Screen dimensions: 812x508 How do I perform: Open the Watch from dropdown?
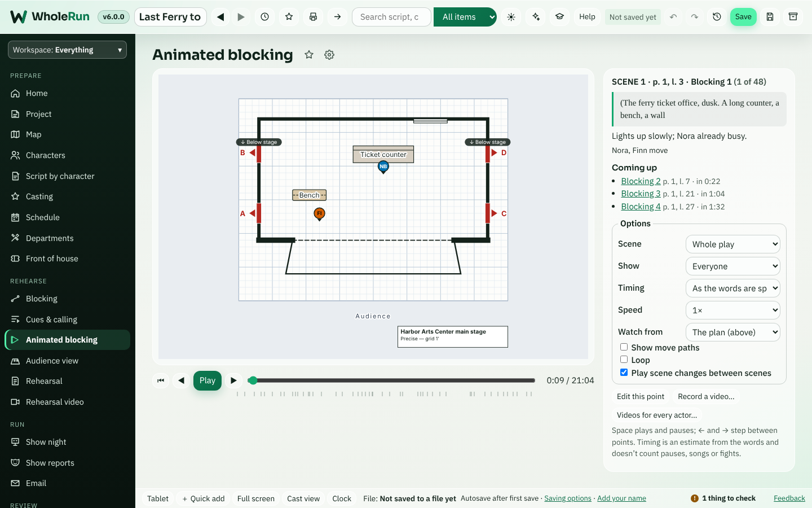coord(732,332)
